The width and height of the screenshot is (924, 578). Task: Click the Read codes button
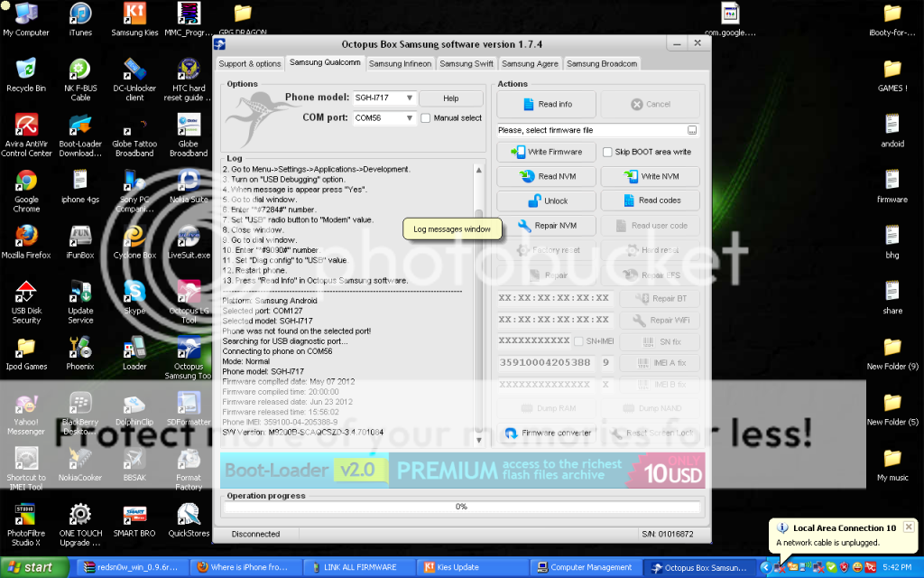click(x=650, y=200)
